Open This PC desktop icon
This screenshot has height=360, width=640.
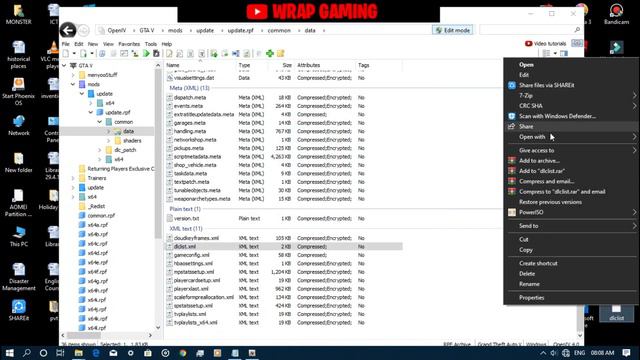[x=19, y=236]
